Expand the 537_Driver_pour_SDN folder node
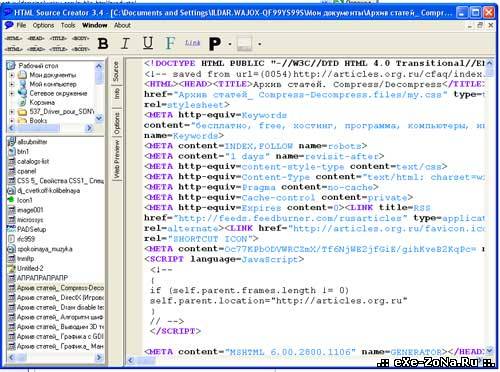Image resolution: width=500 pixels, height=372 pixels. pyautogui.click(x=12, y=112)
